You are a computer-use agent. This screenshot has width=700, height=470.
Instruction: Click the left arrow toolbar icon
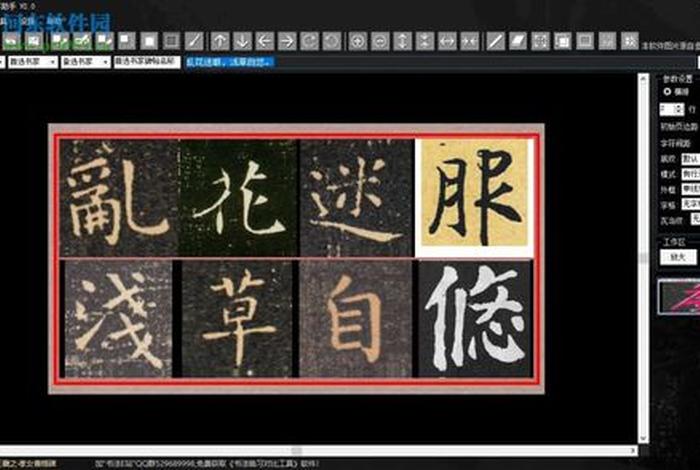click(265, 42)
